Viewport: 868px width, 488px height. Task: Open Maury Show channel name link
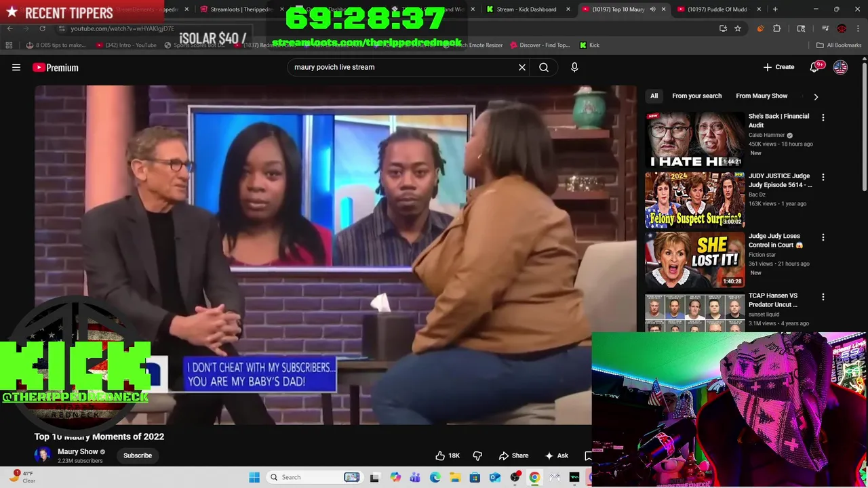tap(77, 451)
